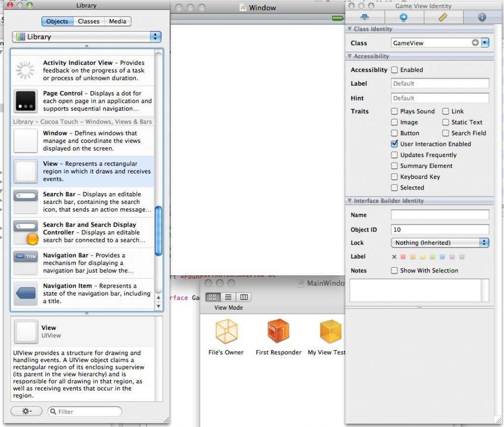Screen dimensions: 504x427
Task: Check the Show With Selection option
Action: click(x=394, y=270)
